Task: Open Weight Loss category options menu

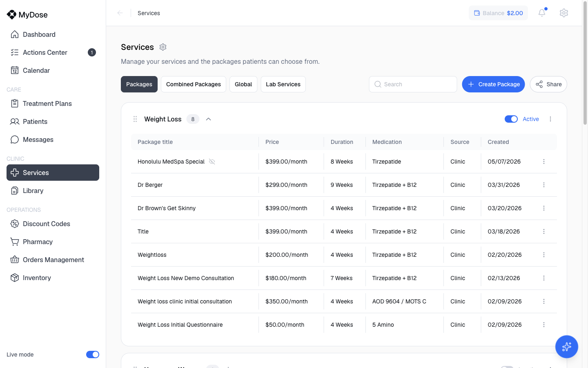Action: point(550,119)
